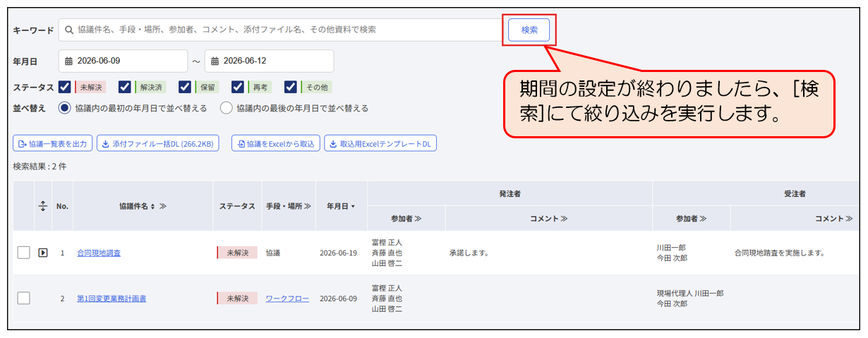This screenshot has width=868, height=338.
Task: Click 添付ファイル一括DL (266.2KB) button
Action: coord(157,144)
